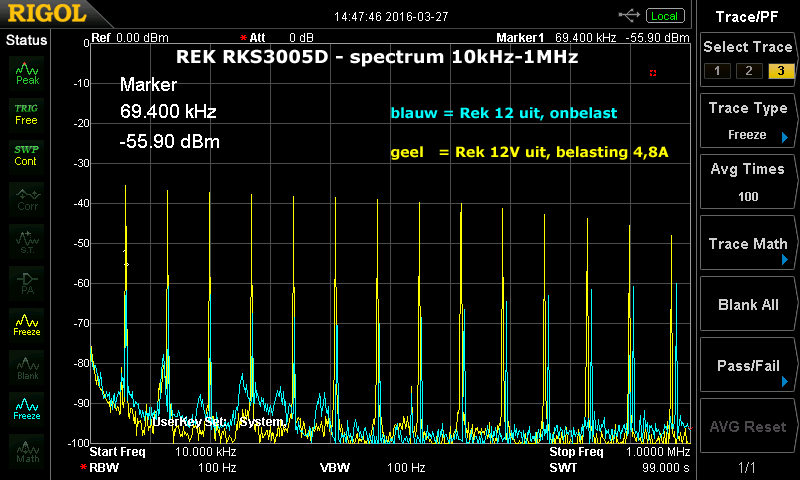This screenshot has width=800, height=480.
Task: Click the Blank trace status icon
Action: 27,367
